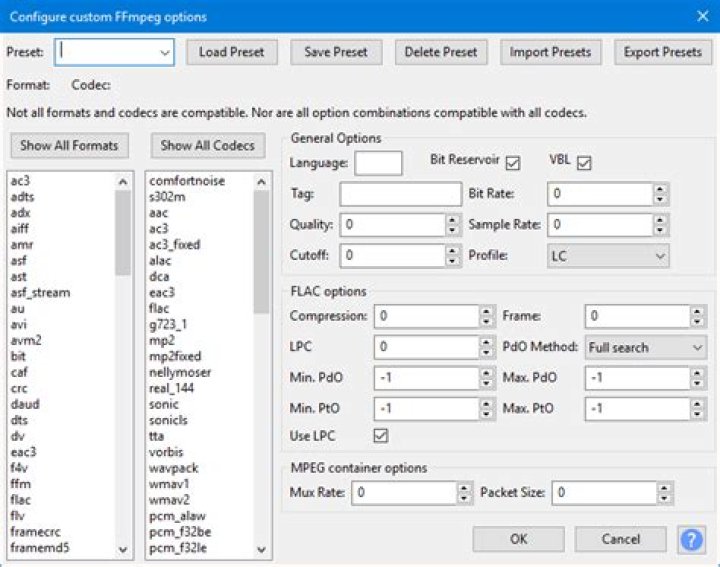Click the Export Presets button
Viewport: 720px width, 567px height.
pyautogui.click(x=663, y=52)
